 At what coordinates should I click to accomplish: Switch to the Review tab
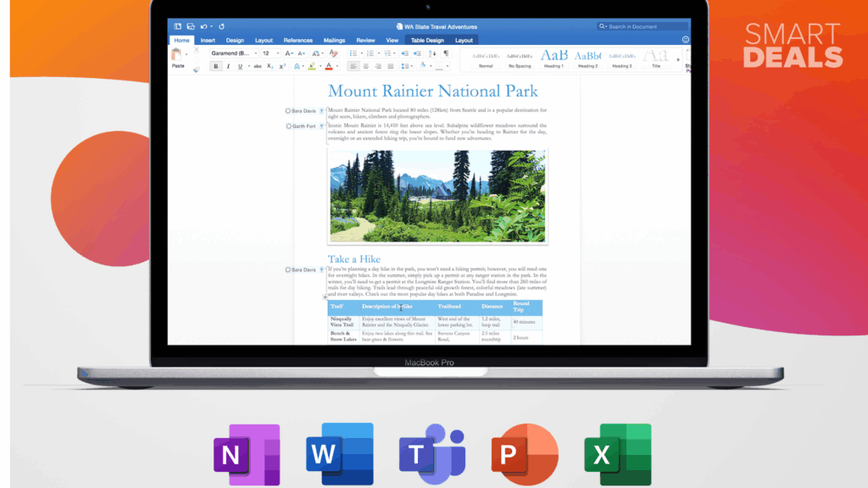[365, 41]
